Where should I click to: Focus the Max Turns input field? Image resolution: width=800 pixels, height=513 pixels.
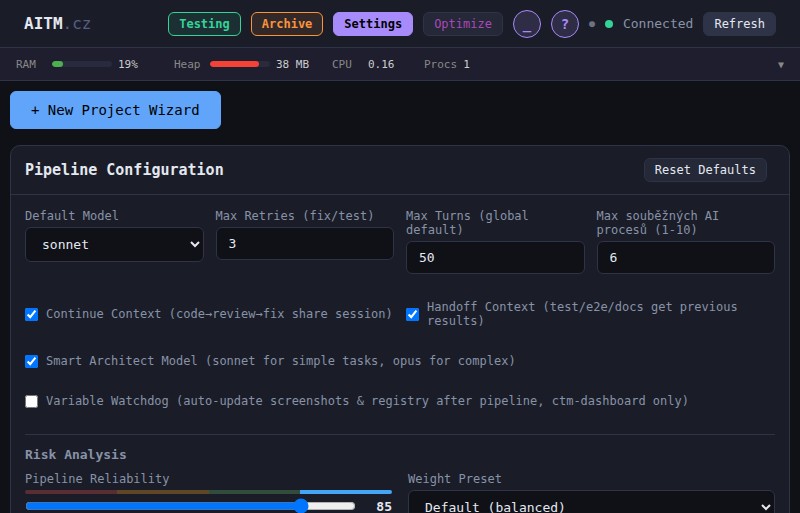coord(495,257)
